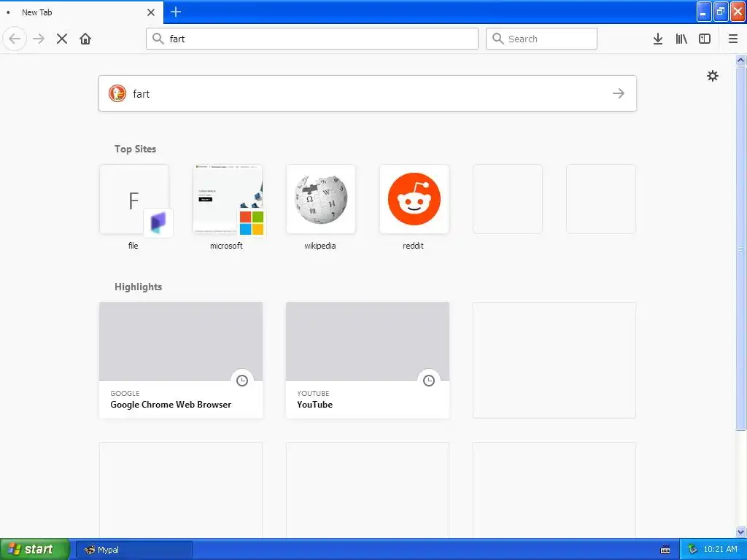Click the DuckDuckGo logo in search box

point(117,93)
